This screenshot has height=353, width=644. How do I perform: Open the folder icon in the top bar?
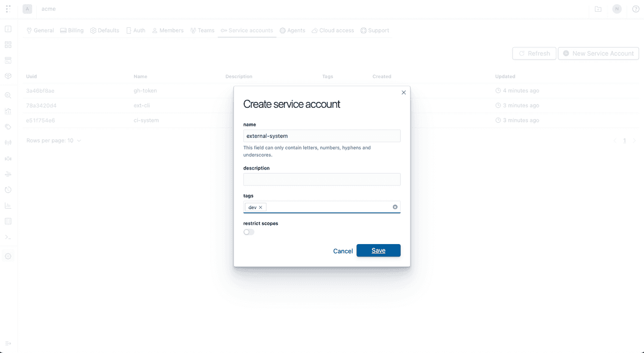pos(598,9)
